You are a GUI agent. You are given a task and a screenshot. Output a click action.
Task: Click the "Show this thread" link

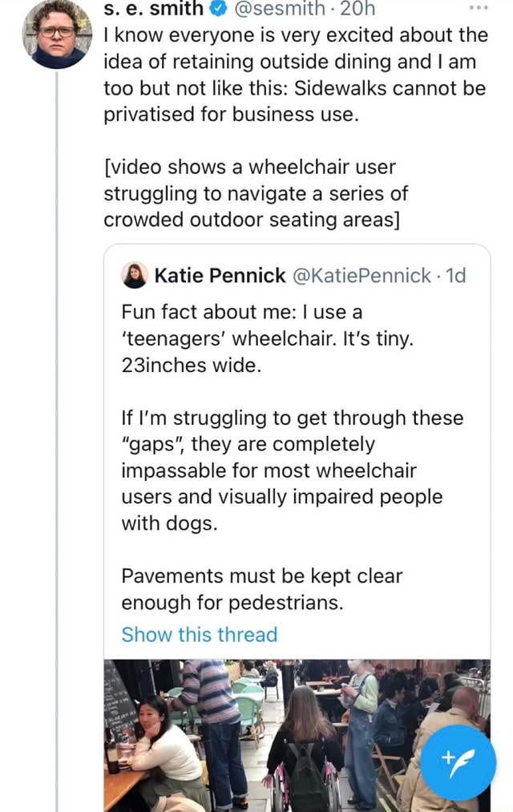[x=199, y=634]
